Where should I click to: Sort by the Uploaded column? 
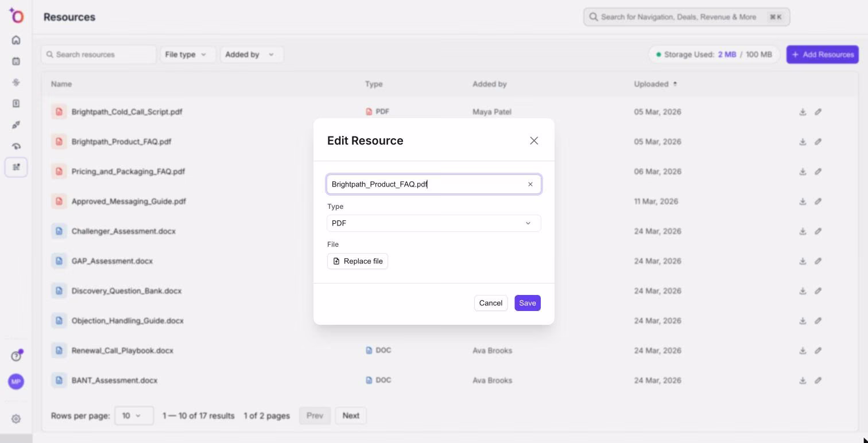point(656,84)
